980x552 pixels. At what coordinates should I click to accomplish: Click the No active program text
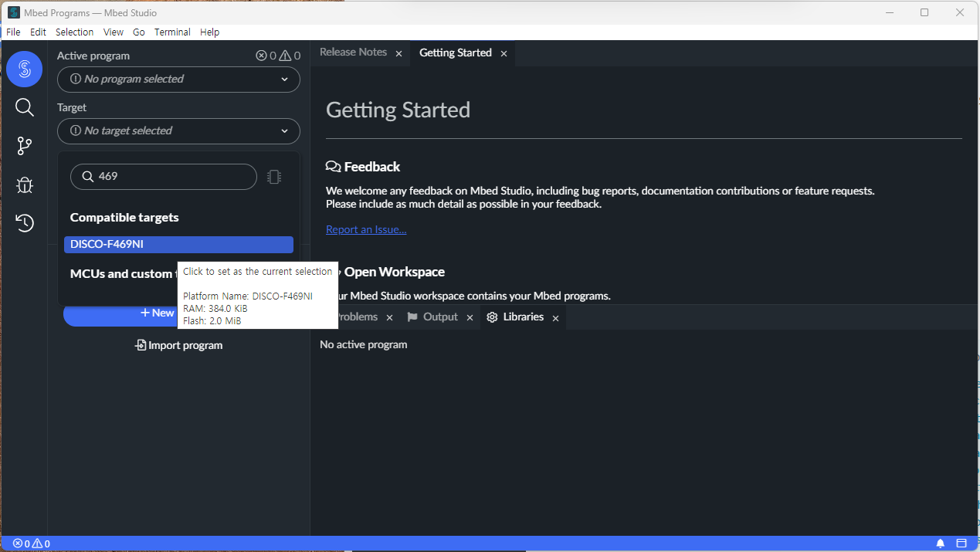(363, 344)
